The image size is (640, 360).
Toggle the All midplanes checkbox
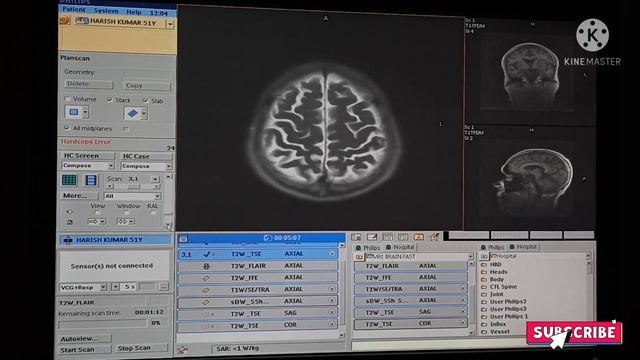pyautogui.click(x=67, y=128)
